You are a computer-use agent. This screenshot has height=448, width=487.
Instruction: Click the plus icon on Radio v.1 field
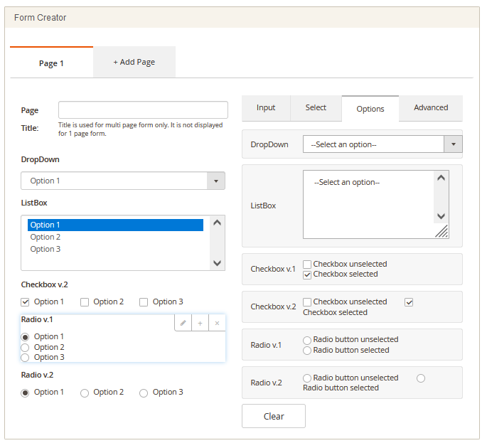tap(200, 323)
